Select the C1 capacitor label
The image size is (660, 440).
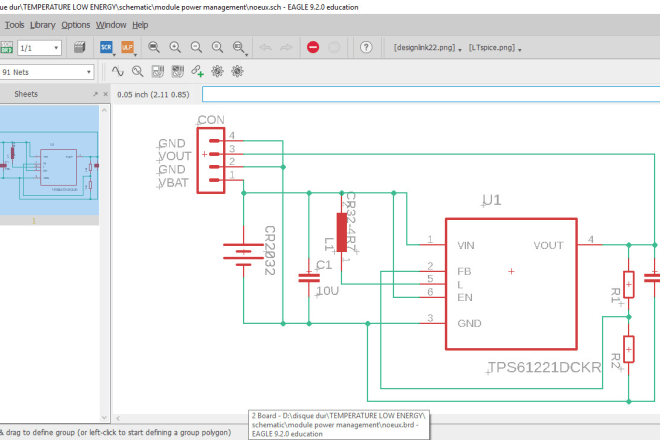pos(324,265)
